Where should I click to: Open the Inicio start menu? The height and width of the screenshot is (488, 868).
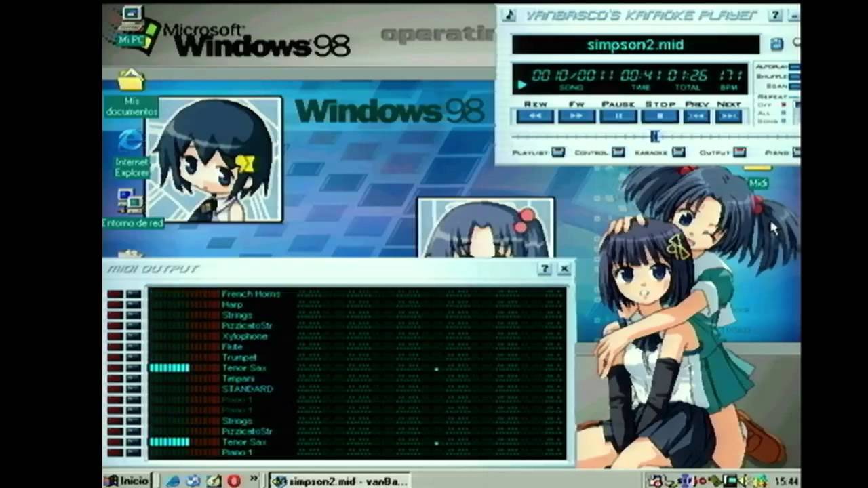click(127, 481)
